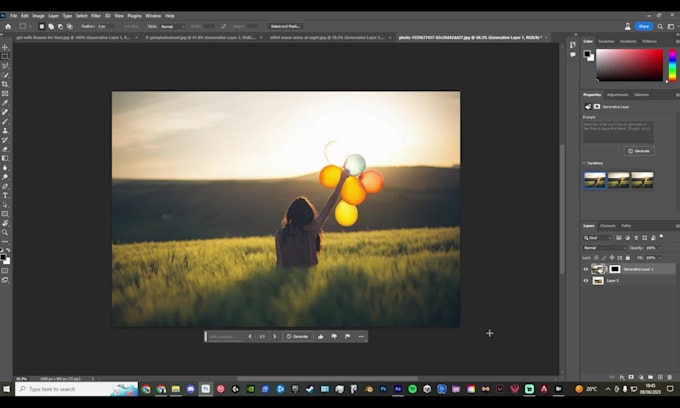The image size is (680, 408).
Task: Open the Layers panel flyout menu
Action: click(677, 226)
